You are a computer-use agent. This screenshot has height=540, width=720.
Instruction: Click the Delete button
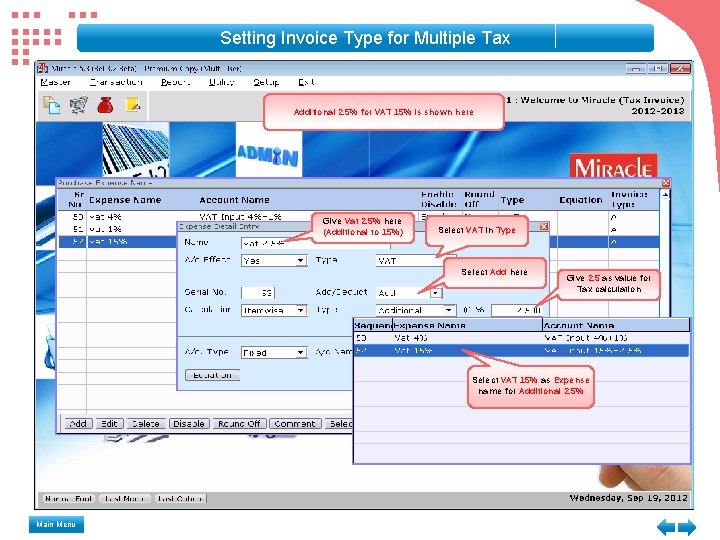[x=145, y=423]
